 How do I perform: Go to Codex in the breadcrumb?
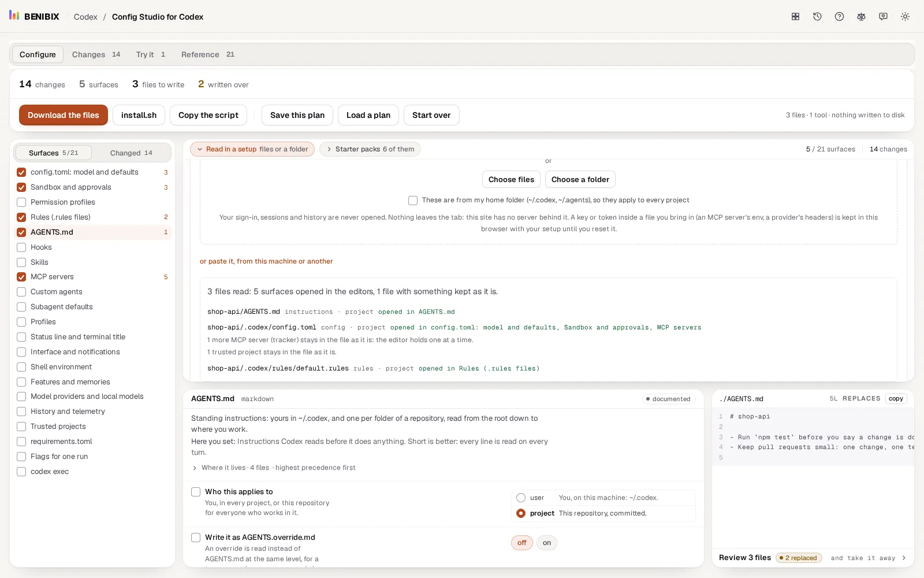point(85,17)
